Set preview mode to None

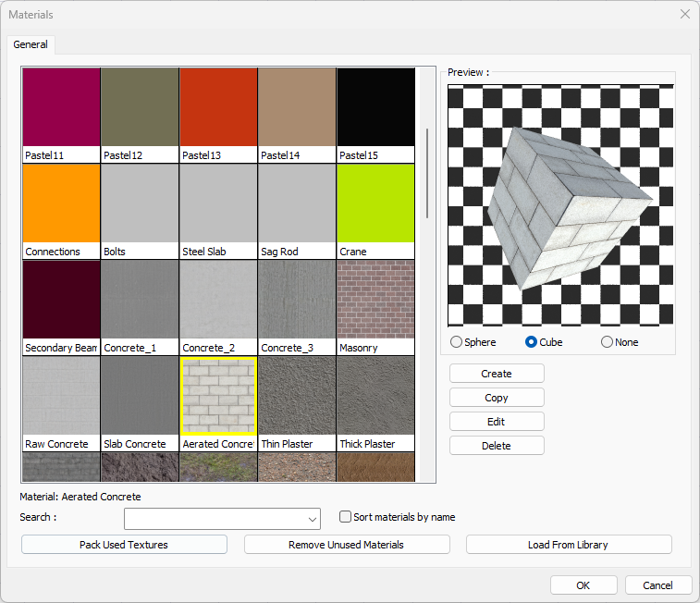point(608,342)
